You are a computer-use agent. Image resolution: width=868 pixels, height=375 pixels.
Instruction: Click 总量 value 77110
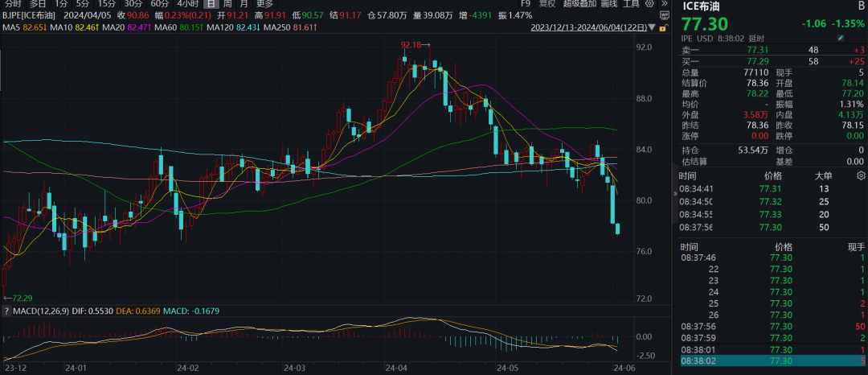pyautogui.click(x=757, y=72)
